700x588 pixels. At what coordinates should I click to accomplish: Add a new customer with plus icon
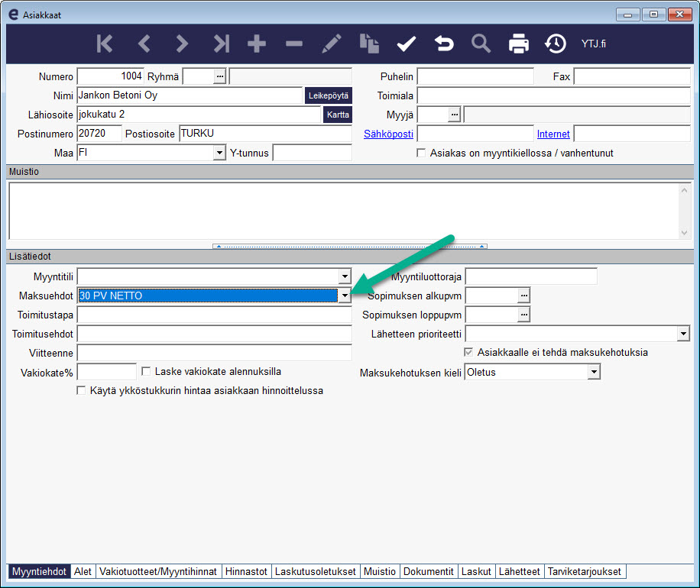point(257,44)
